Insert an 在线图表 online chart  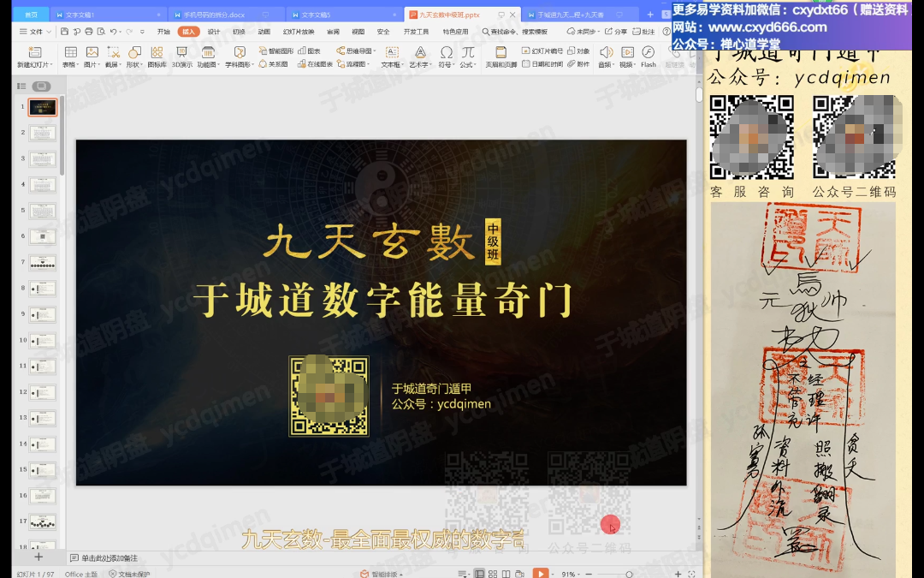click(x=315, y=63)
